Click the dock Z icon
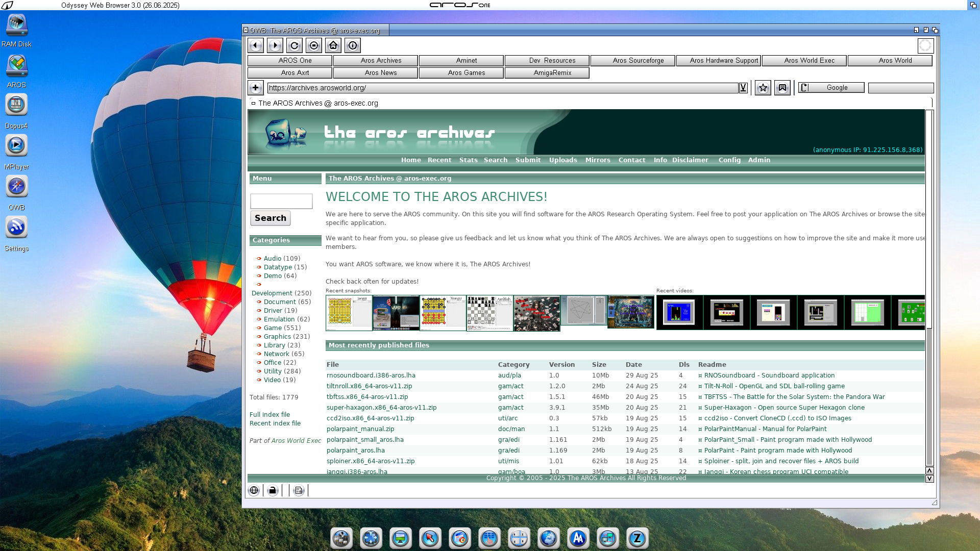This screenshot has height=551, width=980. [x=638, y=538]
